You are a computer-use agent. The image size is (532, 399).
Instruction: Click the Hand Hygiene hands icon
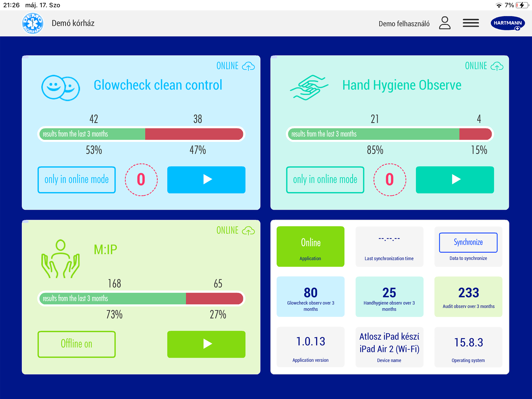point(309,87)
